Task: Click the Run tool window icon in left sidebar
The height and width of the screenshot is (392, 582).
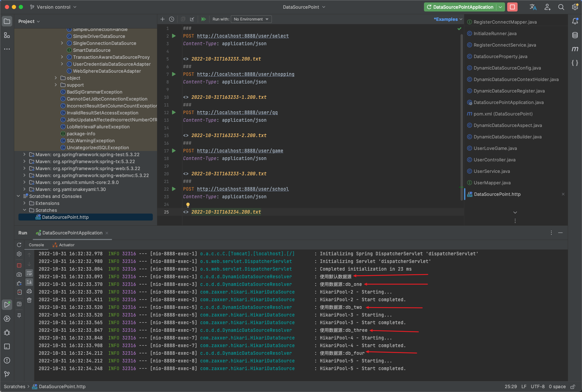Action: point(7,305)
